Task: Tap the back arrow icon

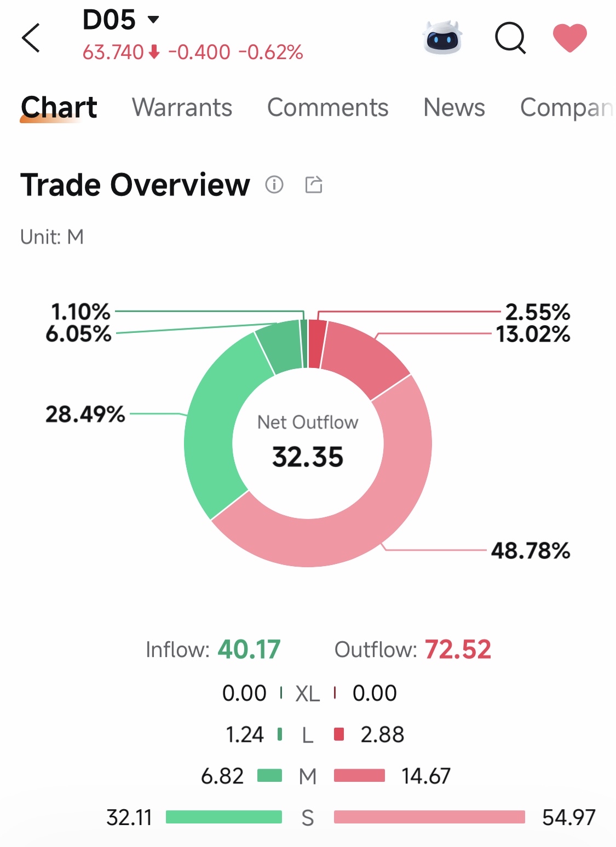Action: tap(31, 38)
